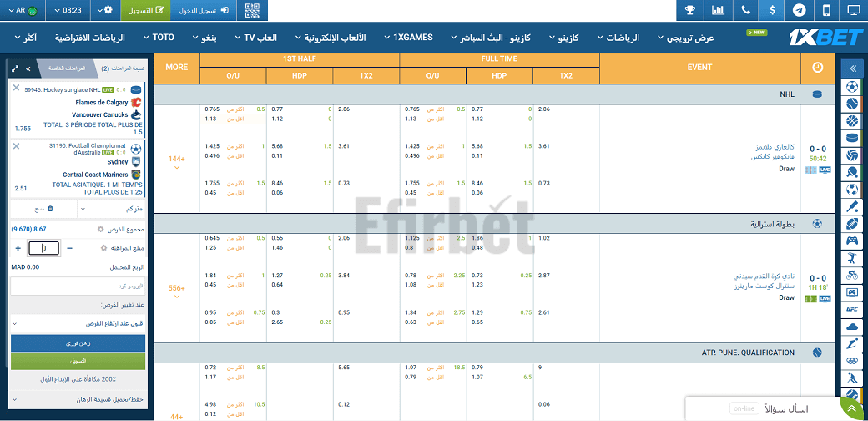Select the basketball icon in sports sidebar
The height and width of the screenshot is (421, 868).
point(852,121)
